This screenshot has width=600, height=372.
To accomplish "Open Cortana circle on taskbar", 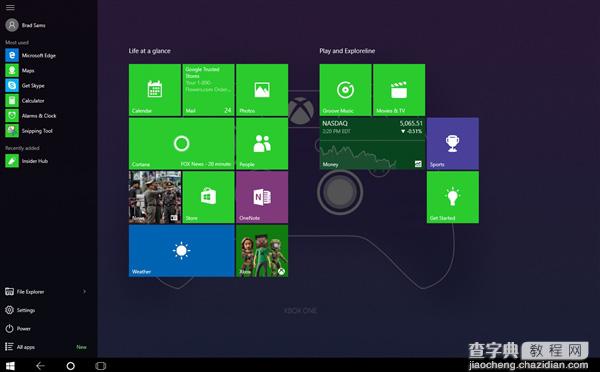I will coord(70,366).
